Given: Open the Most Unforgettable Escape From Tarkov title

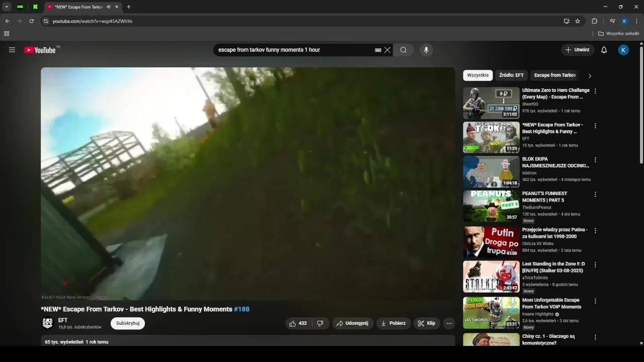Looking at the screenshot, I should (551, 303).
